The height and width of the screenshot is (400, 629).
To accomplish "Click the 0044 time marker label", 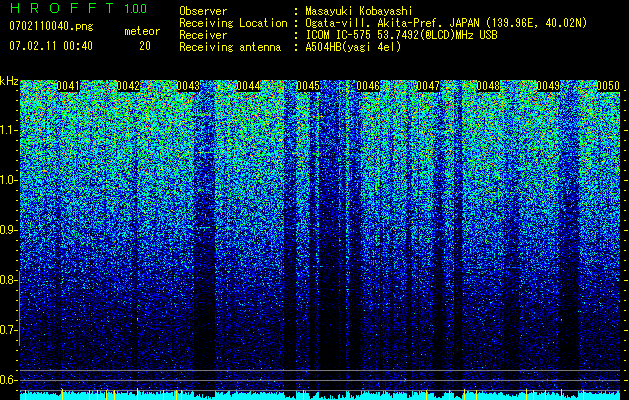I will [248, 86].
